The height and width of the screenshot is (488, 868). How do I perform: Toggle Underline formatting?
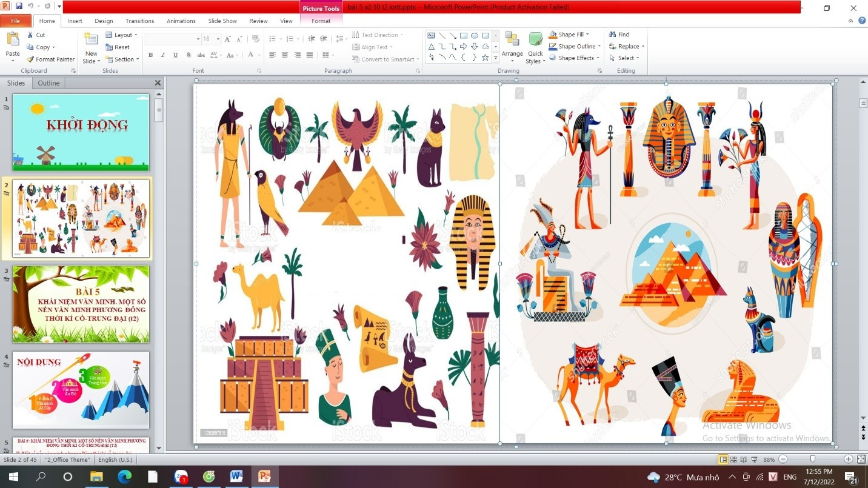175,55
